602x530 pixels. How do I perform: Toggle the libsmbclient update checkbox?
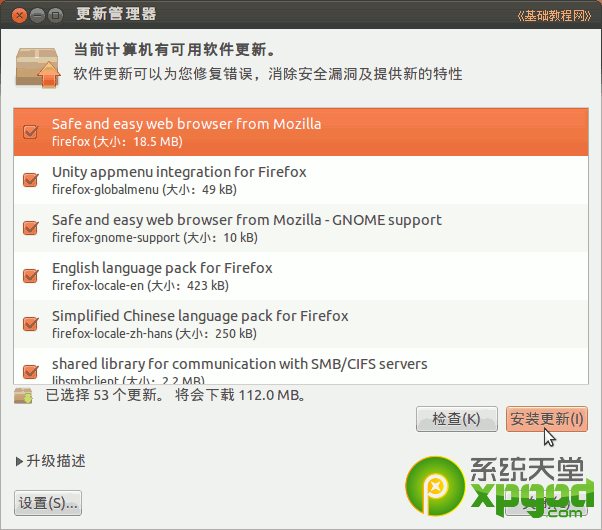pyautogui.click(x=30, y=371)
